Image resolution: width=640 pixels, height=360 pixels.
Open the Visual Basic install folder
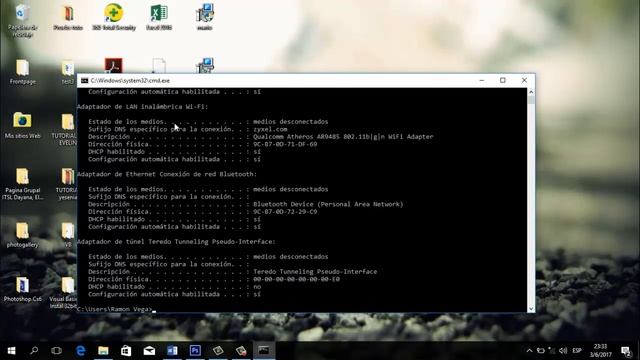(65, 292)
